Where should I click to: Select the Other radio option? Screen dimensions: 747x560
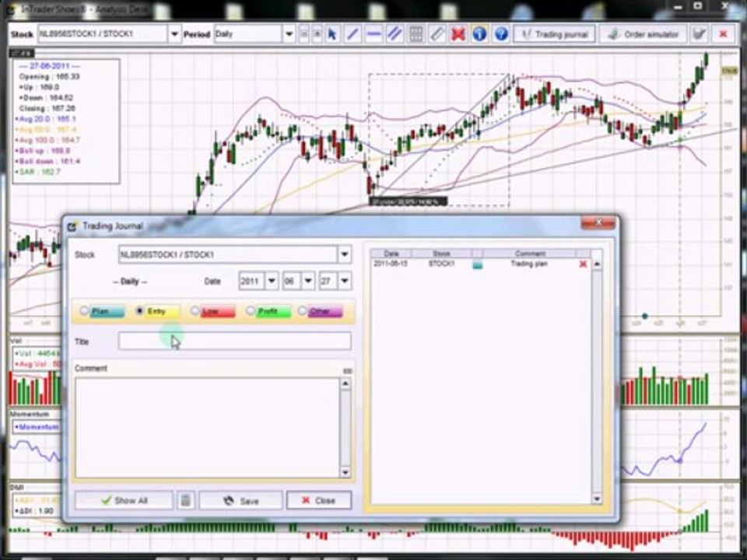(x=302, y=311)
